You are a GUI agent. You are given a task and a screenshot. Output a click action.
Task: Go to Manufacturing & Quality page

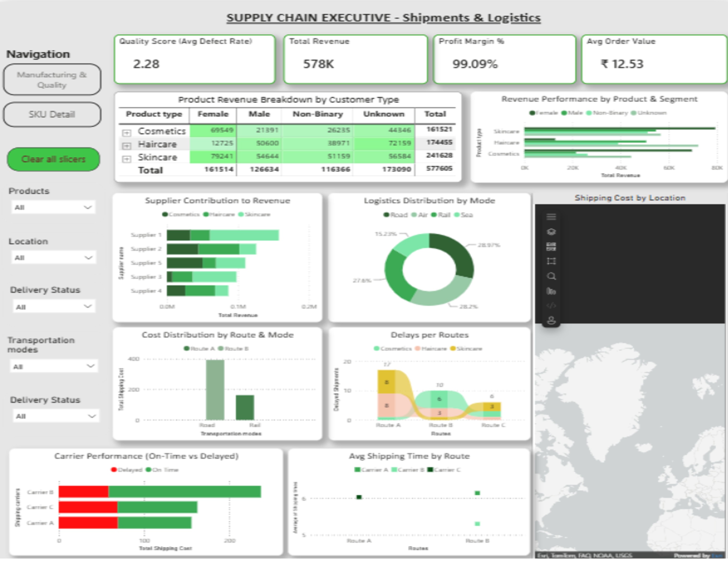point(52,79)
